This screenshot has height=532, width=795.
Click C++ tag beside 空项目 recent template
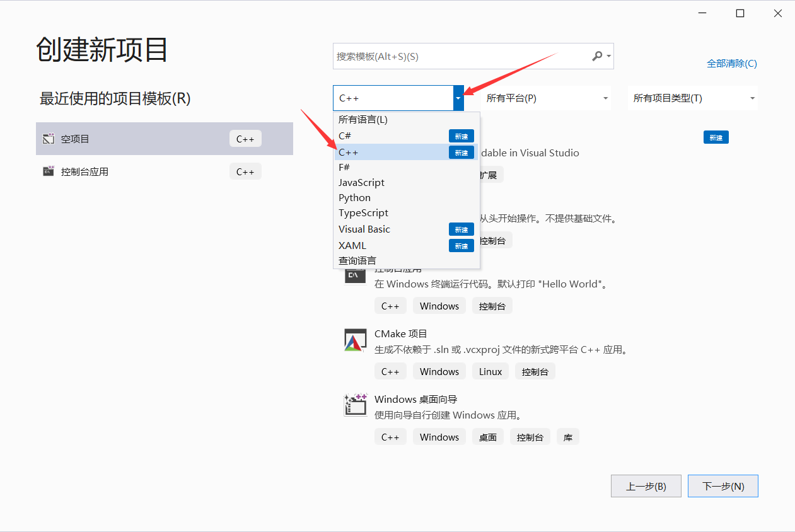[245, 139]
